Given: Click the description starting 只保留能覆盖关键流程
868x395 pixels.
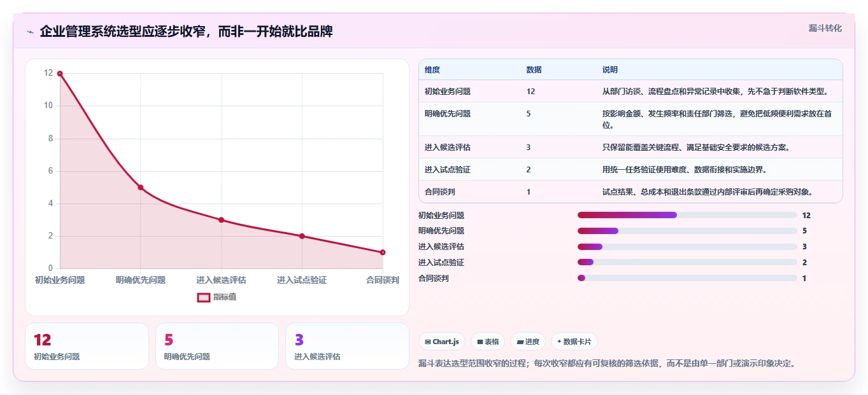Looking at the screenshot, I should pyautogui.click(x=696, y=148).
